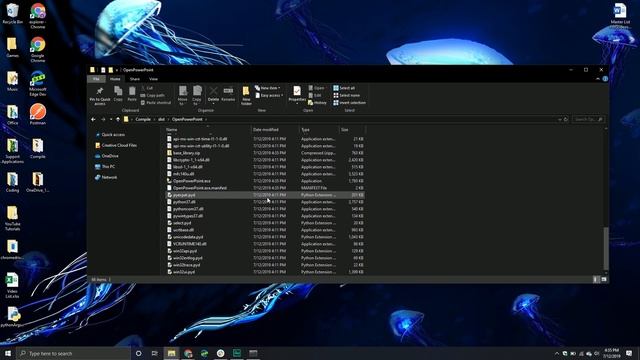Collapse the ribbon with the chevron
This screenshot has width=640, height=360.
click(598, 79)
